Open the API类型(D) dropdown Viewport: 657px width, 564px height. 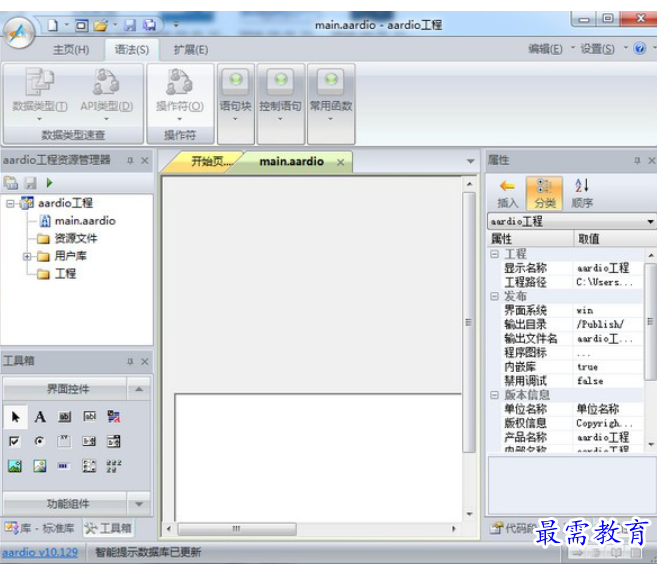pyautogui.click(x=106, y=95)
